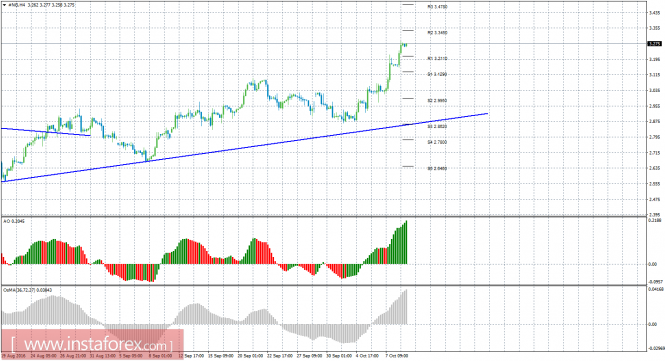
Task: Click the AO indicator label
Action: click(x=8, y=221)
